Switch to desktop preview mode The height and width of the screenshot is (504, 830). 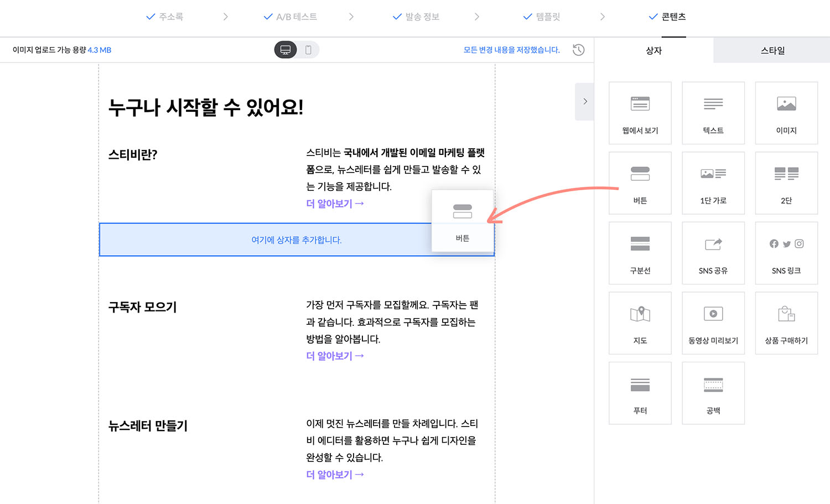click(286, 50)
